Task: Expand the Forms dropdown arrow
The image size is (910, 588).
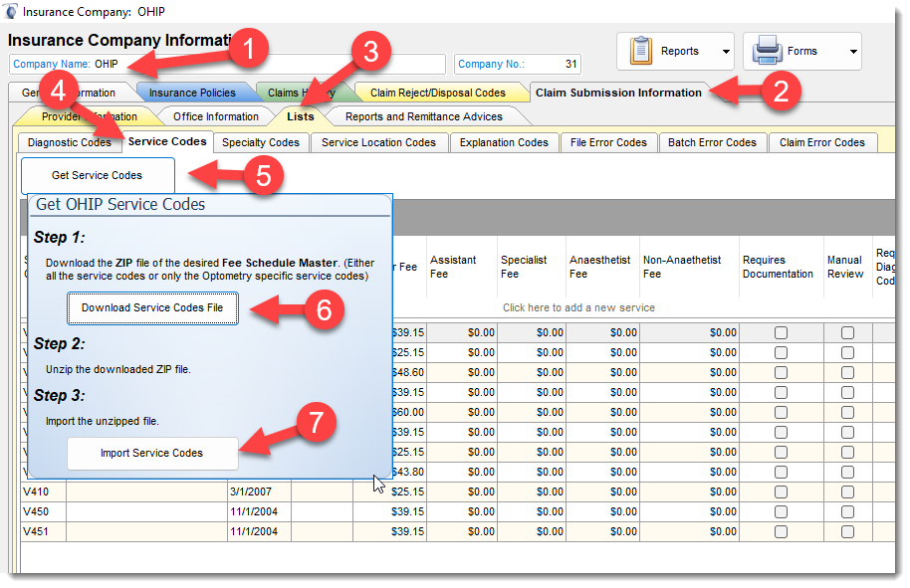Action: pyautogui.click(x=853, y=52)
